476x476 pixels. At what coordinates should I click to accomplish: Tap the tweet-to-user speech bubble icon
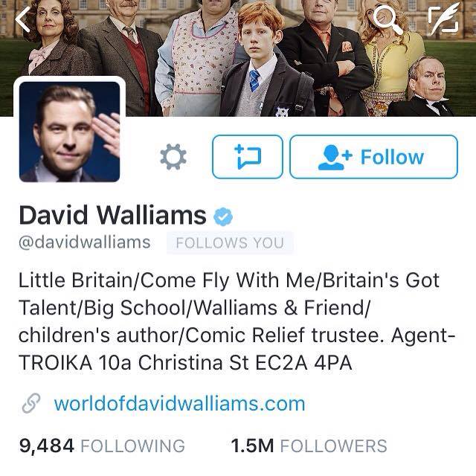(x=248, y=157)
